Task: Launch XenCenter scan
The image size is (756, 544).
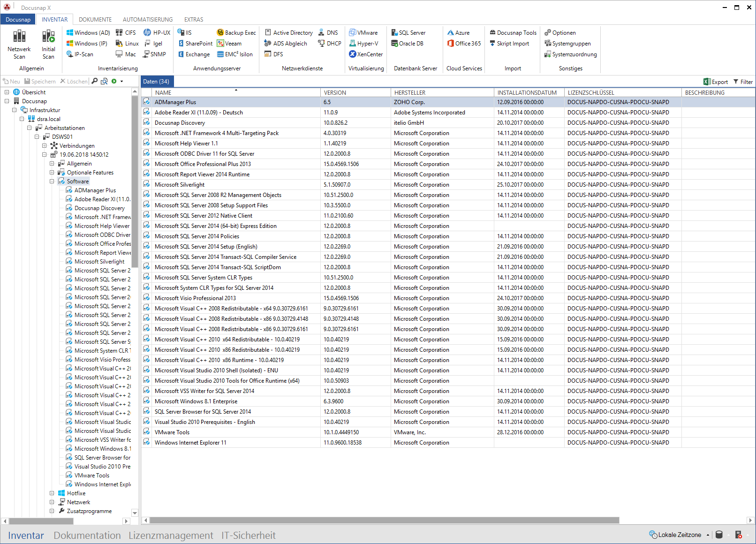Action: (x=366, y=54)
